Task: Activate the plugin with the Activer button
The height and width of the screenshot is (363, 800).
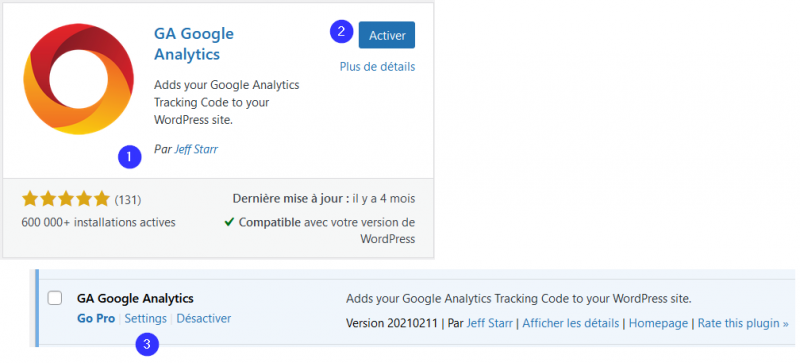Action: tap(387, 35)
